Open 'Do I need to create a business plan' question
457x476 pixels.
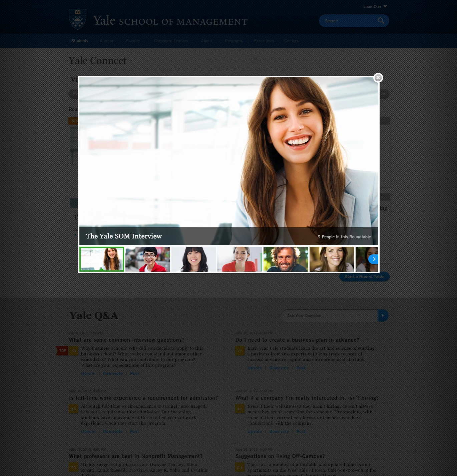coord(297,340)
